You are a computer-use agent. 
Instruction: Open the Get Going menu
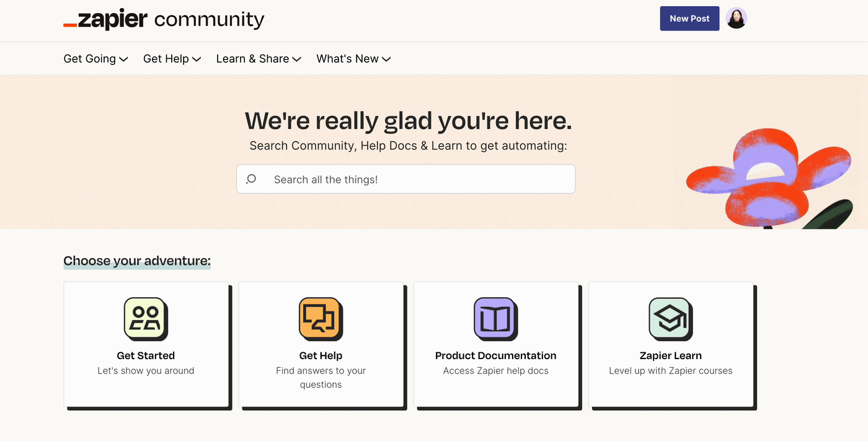pyautogui.click(x=95, y=59)
